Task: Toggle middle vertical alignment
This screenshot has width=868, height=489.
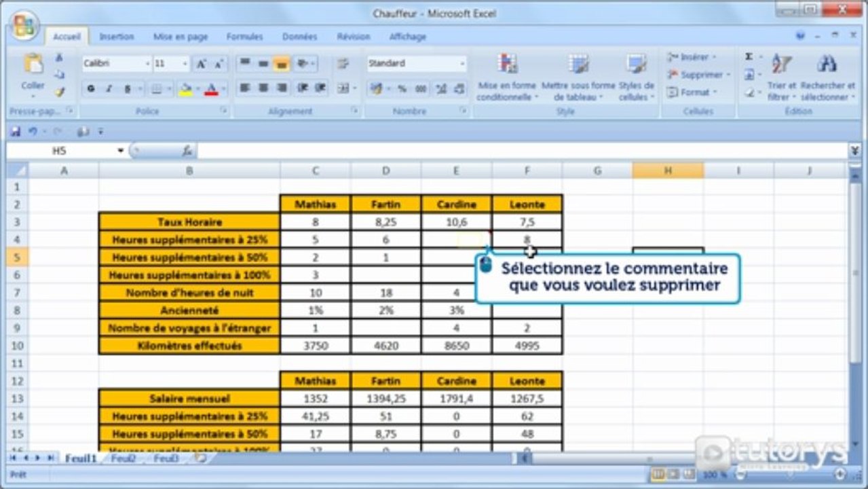Action: pos(263,64)
